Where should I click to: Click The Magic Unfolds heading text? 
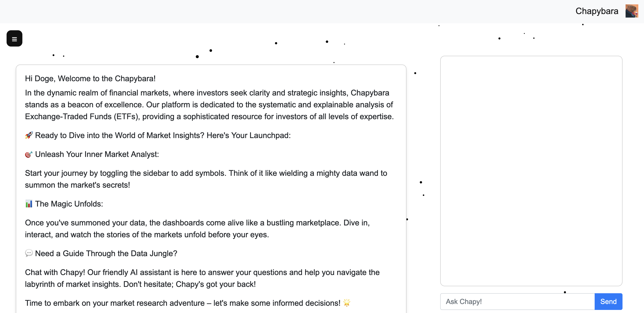69,204
